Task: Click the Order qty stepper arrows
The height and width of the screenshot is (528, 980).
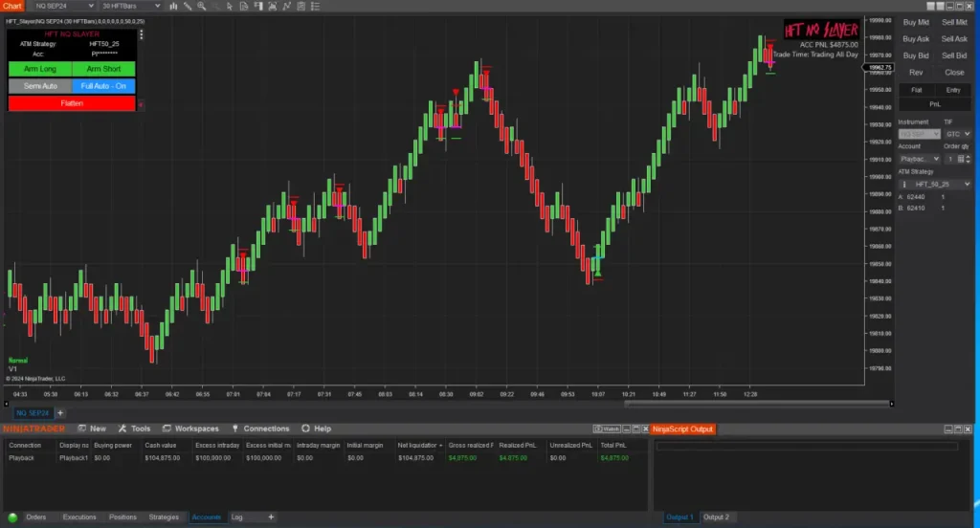Action: point(969,159)
